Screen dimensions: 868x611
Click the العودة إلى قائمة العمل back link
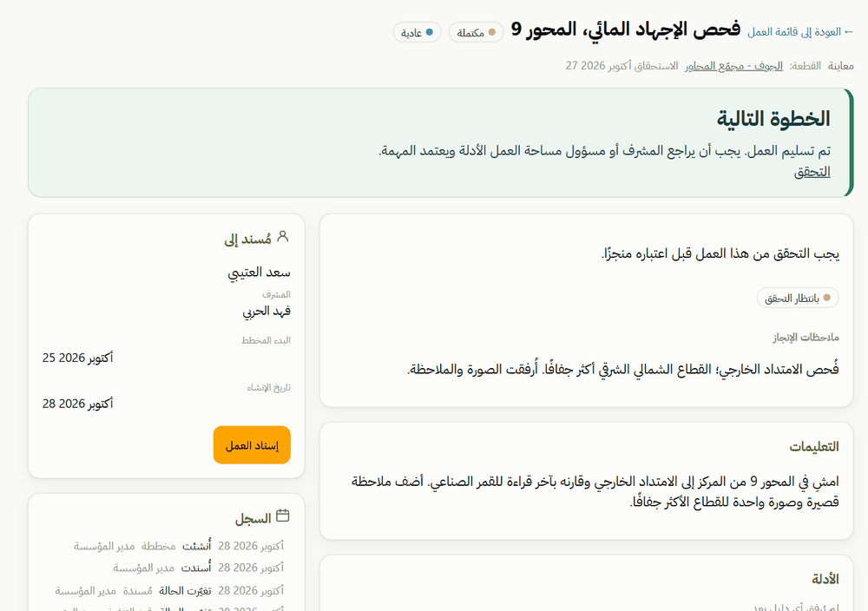point(800,32)
